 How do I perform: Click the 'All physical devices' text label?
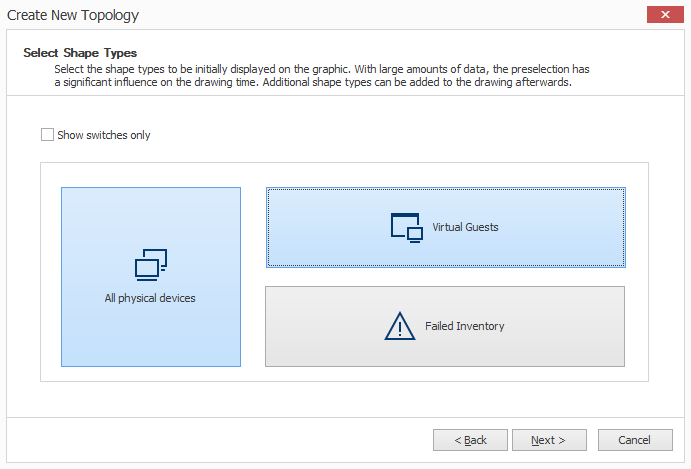[x=150, y=298]
